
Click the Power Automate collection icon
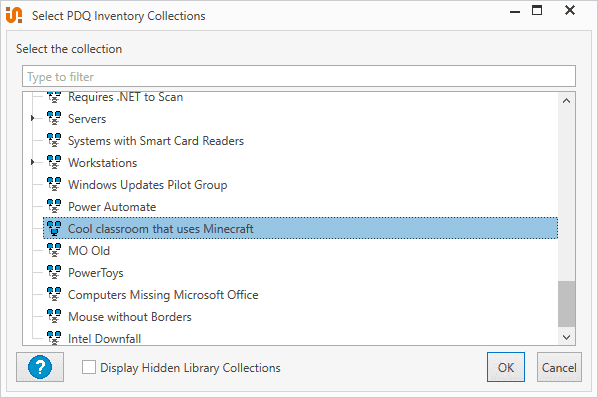(54, 206)
